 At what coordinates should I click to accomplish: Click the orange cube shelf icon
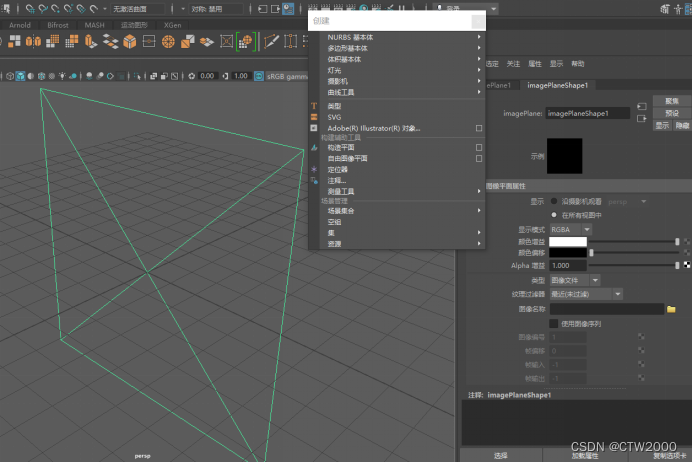129,42
